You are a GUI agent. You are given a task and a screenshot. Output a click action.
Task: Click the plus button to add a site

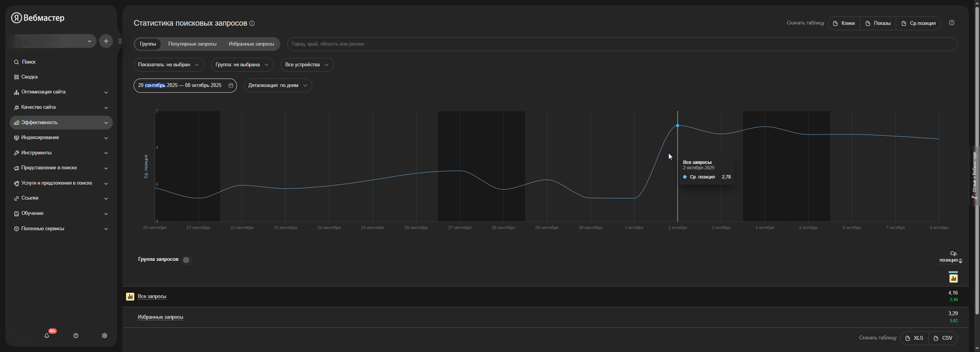coord(106,41)
